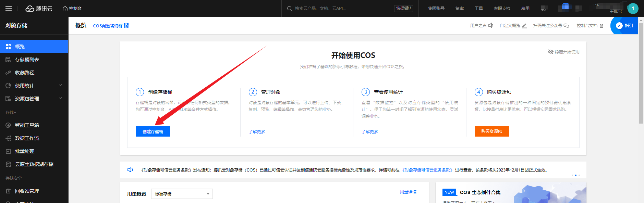644x203 pixels.
Task: Click the Tencent Cloud logo
Action: (39, 9)
